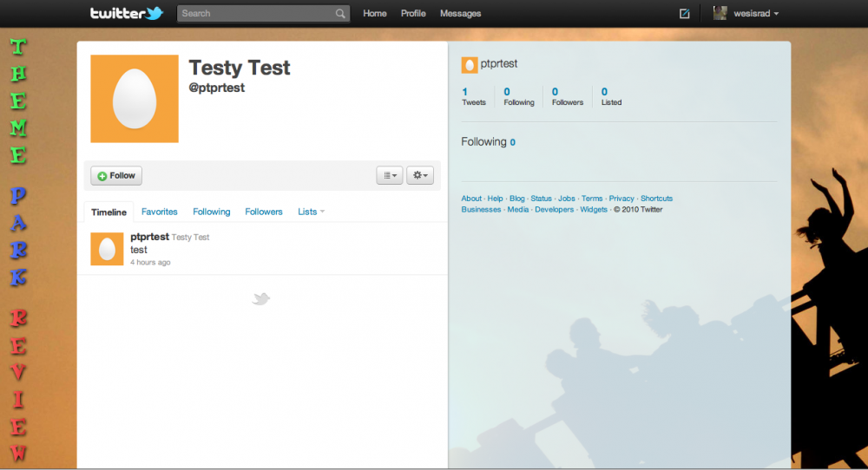Click the search magnifier icon

pyautogui.click(x=340, y=14)
